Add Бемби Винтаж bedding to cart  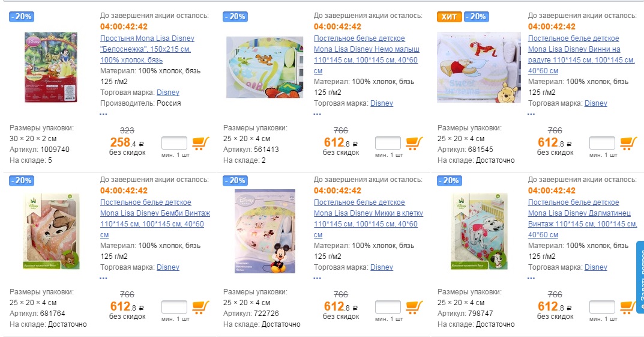200,308
